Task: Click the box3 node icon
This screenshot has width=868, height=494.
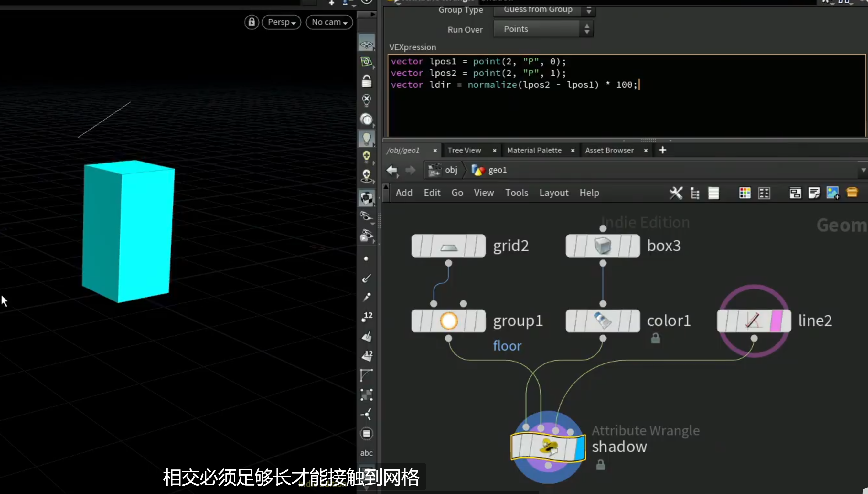Action: [603, 246]
